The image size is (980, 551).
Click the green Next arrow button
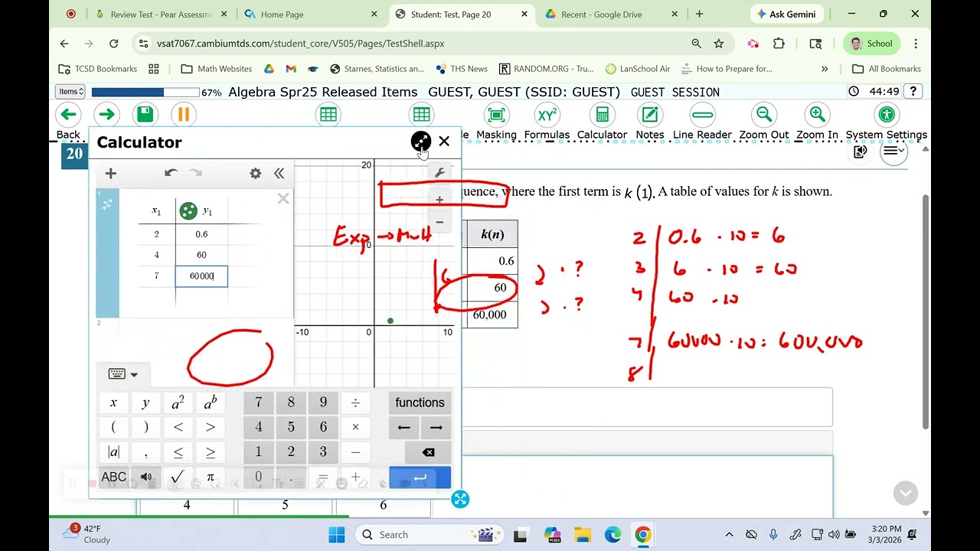click(106, 115)
